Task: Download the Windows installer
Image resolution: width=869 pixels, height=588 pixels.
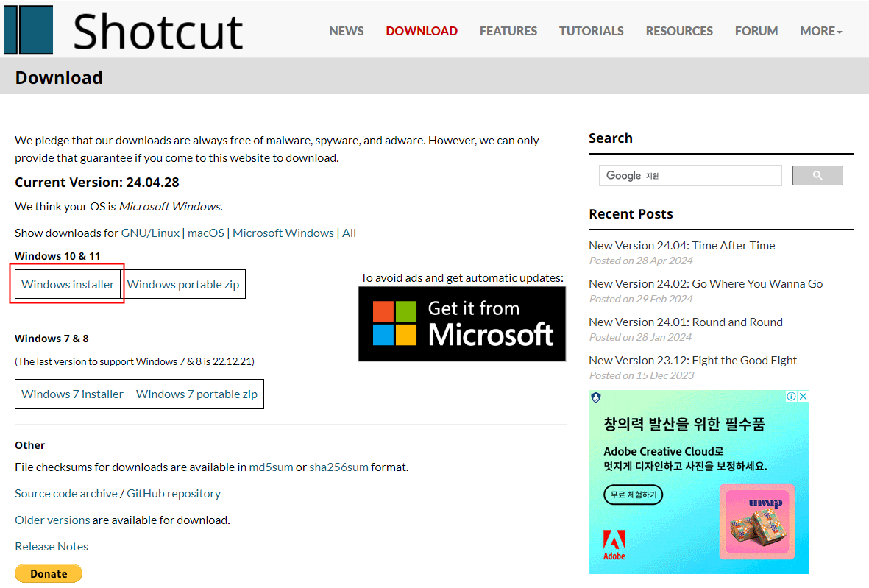Action: click(68, 284)
